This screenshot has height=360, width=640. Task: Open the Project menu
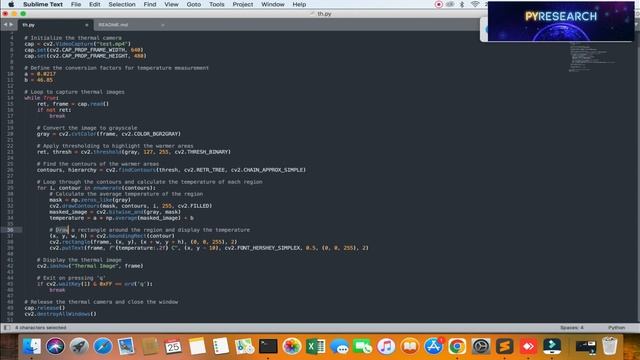tap(243, 4)
